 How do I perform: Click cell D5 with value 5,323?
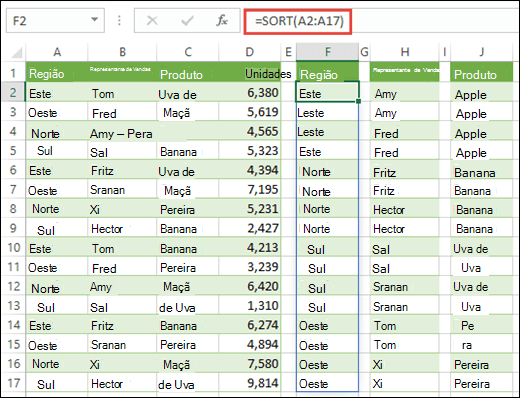point(250,150)
